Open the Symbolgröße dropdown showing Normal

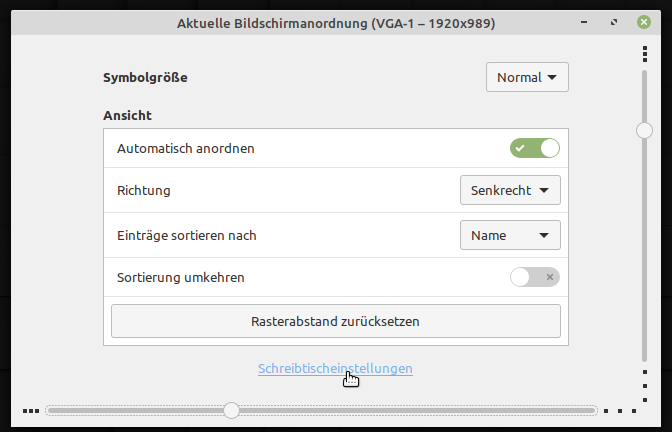click(x=527, y=77)
